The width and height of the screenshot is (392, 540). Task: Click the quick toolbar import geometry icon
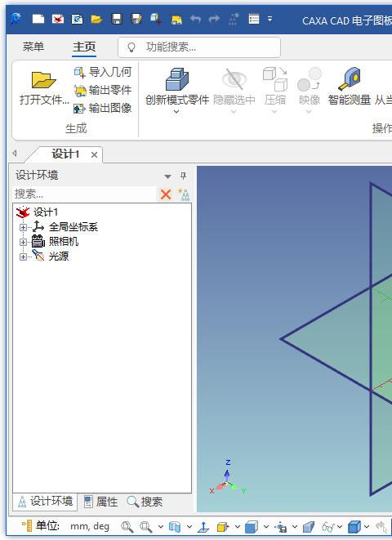(x=156, y=19)
